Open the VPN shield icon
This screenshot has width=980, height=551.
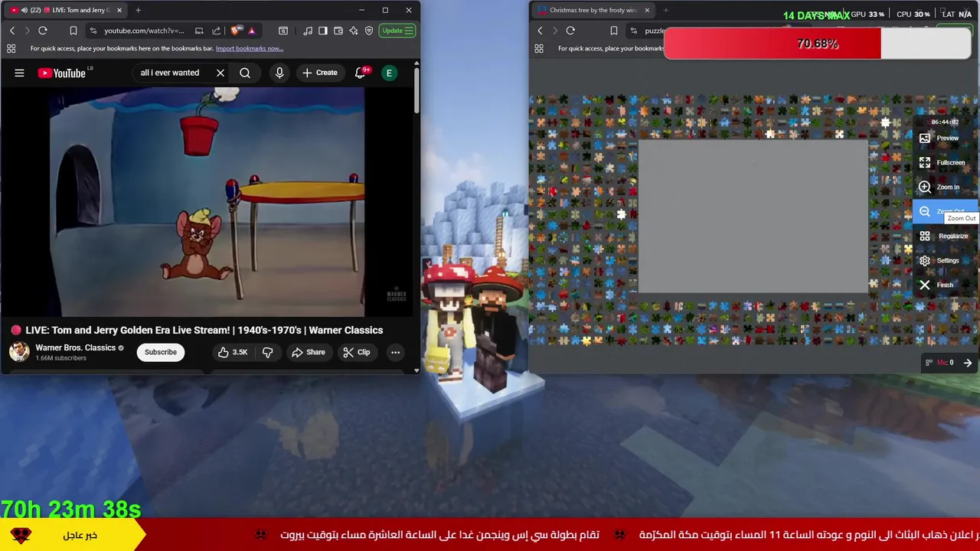coord(369,31)
